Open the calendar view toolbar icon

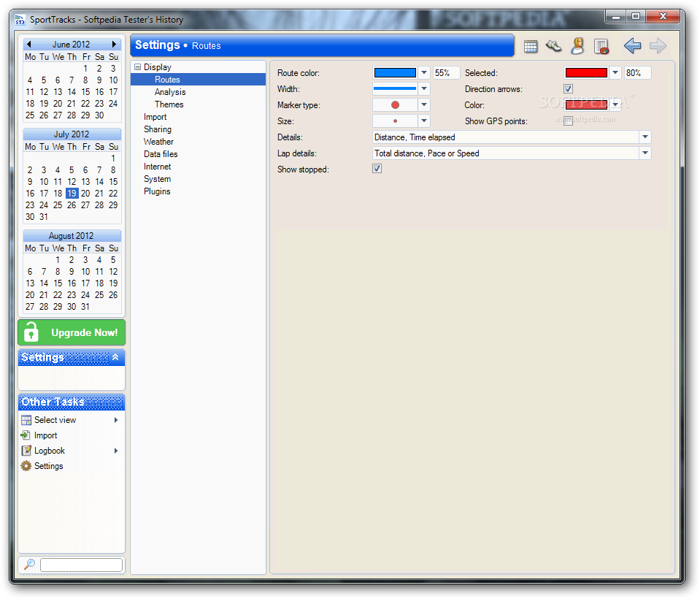(531, 46)
